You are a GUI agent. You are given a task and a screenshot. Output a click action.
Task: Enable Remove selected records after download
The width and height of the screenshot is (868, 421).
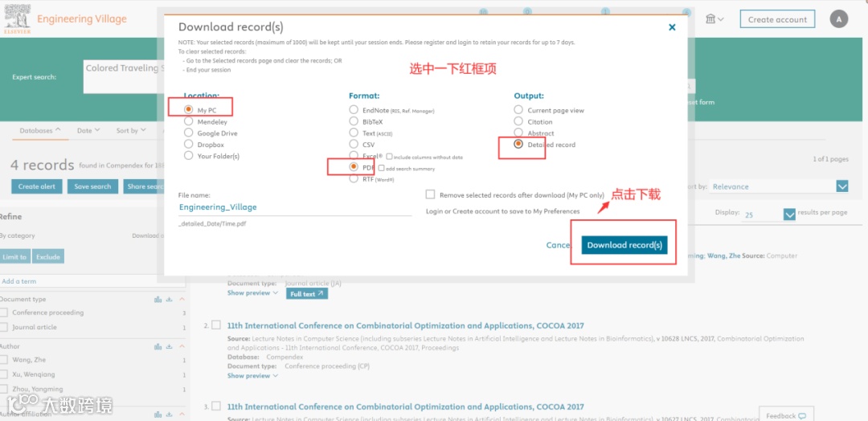430,194
